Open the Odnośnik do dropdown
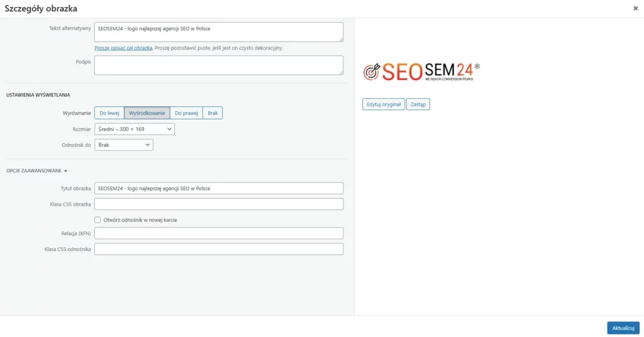 tap(124, 145)
